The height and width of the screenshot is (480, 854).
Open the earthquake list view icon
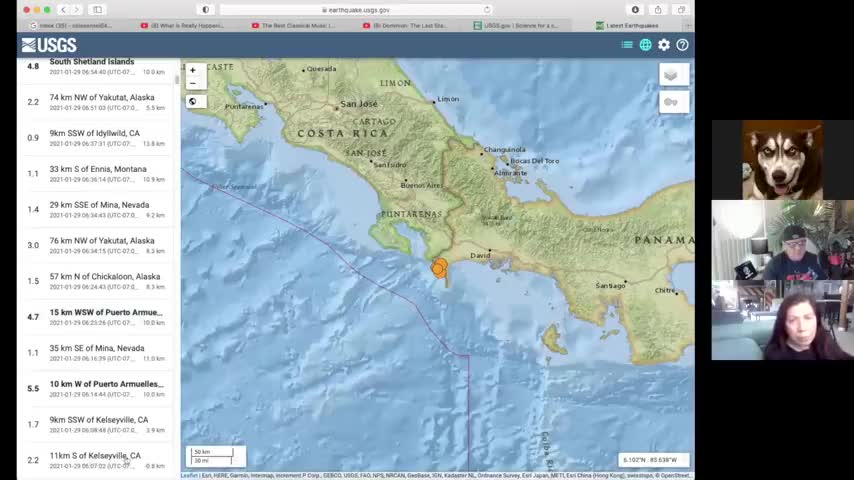(x=627, y=45)
